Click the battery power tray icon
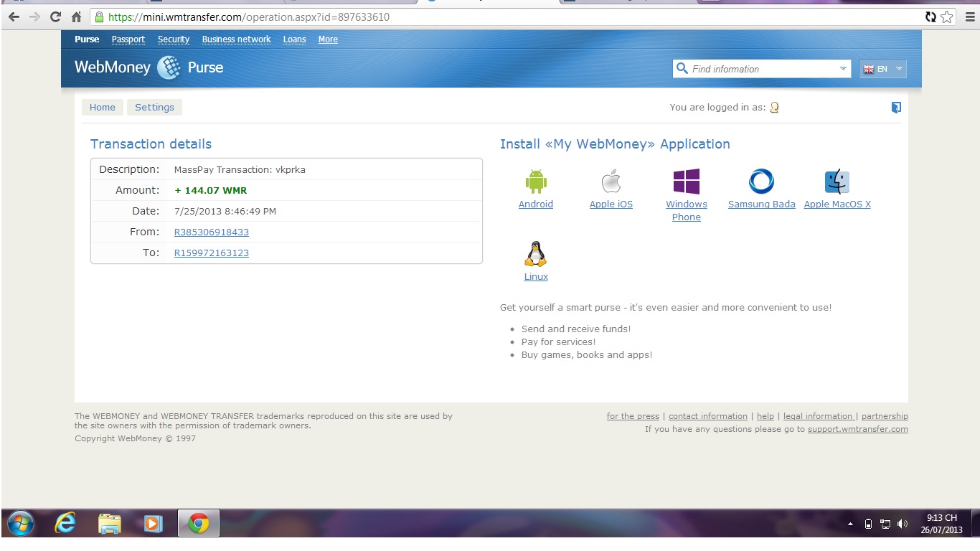The image size is (980, 551). tap(868, 524)
